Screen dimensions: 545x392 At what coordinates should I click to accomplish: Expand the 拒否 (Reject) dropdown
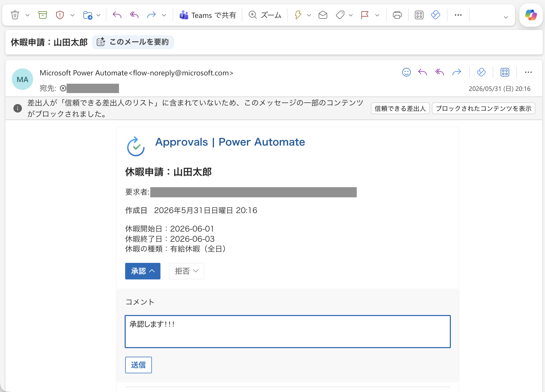tap(187, 271)
